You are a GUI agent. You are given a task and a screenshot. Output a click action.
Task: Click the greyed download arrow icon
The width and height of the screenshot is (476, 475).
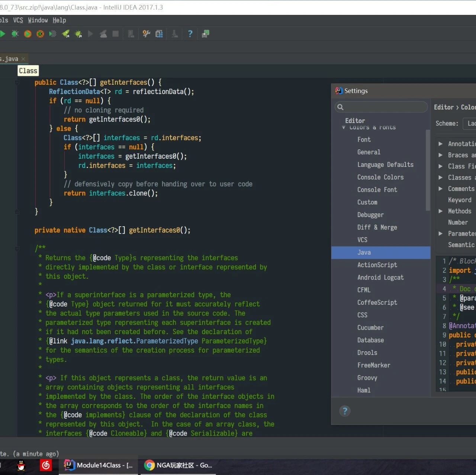tap(174, 34)
